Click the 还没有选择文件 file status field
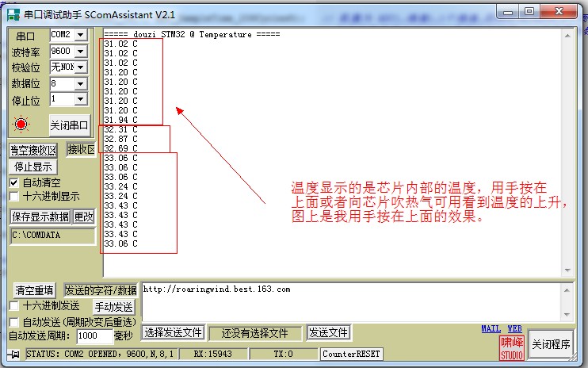 pyautogui.click(x=255, y=333)
